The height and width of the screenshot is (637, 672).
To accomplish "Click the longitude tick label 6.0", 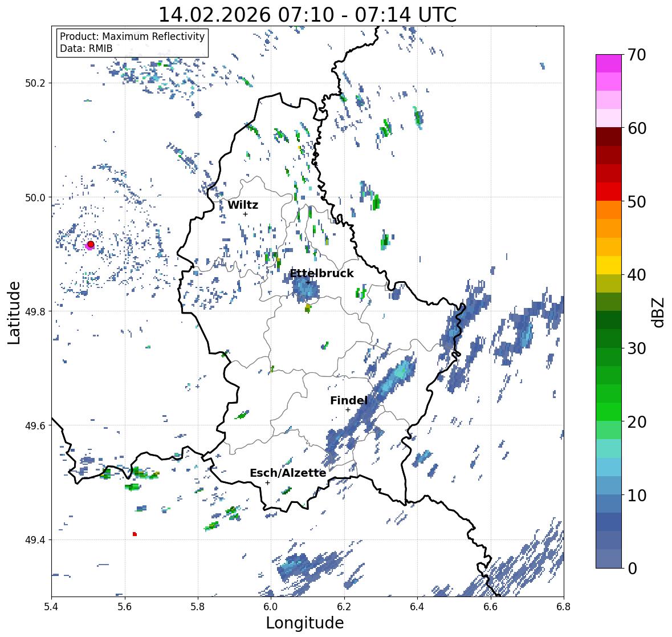I will point(271,607).
